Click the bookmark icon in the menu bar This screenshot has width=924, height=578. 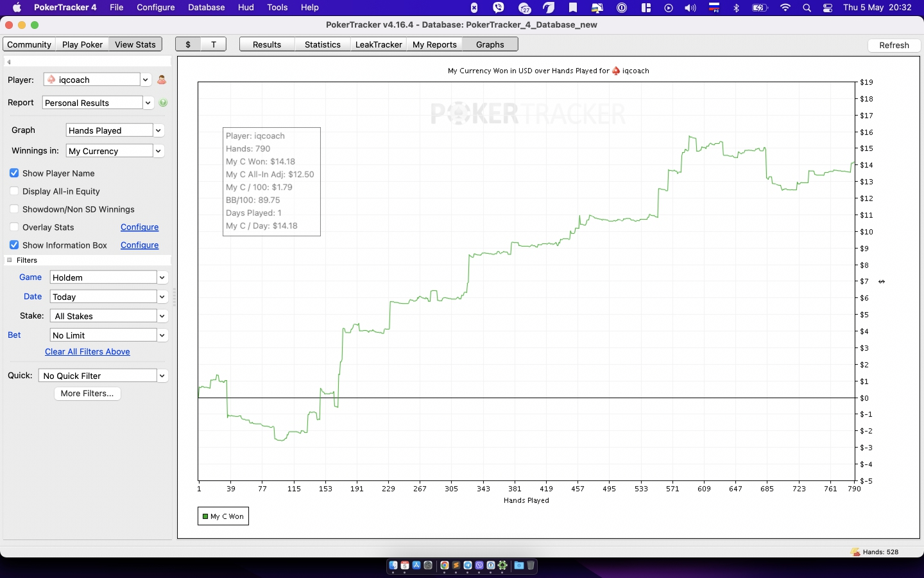coord(573,8)
